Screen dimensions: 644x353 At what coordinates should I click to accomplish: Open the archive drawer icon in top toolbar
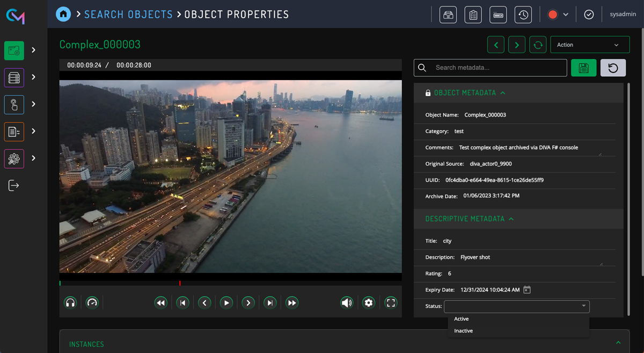(x=448, y=14)
